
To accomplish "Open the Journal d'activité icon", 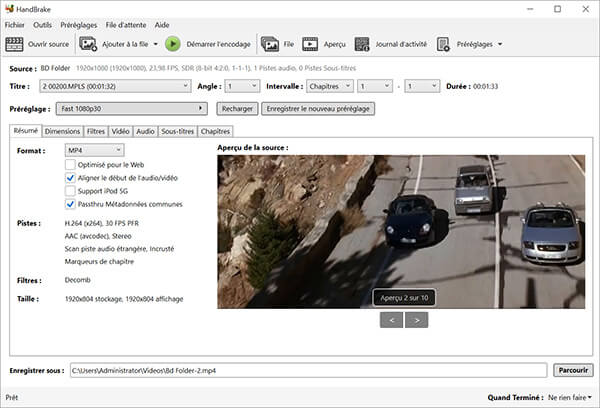I will click(x=362, y=44).
